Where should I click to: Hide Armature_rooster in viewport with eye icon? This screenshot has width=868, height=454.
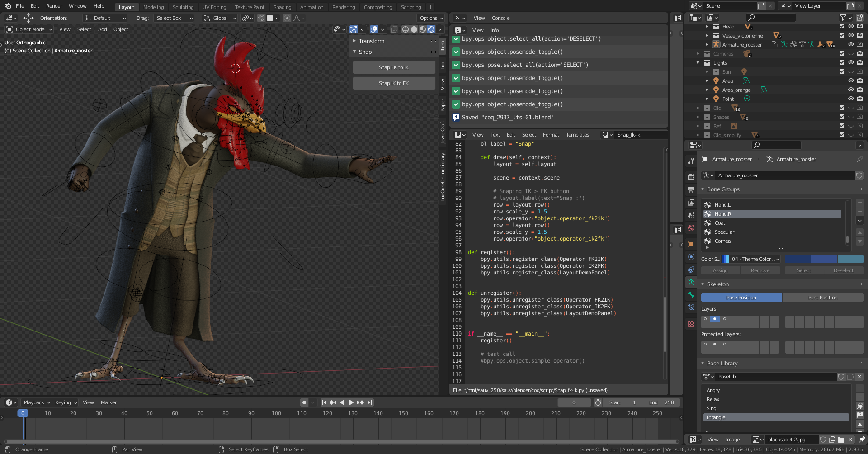pos(851,45)
